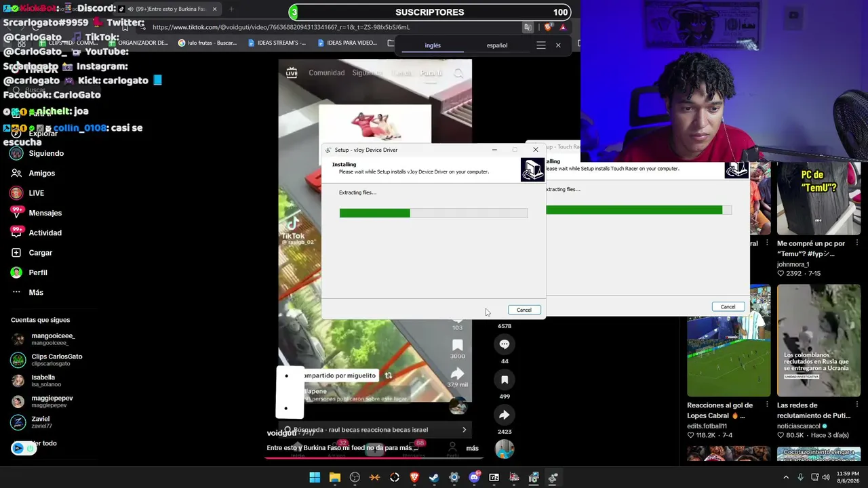This screenshot has height=488, width=868.
Task: Expand the Más menu in the sidebar
Action: tap(28, 292)
